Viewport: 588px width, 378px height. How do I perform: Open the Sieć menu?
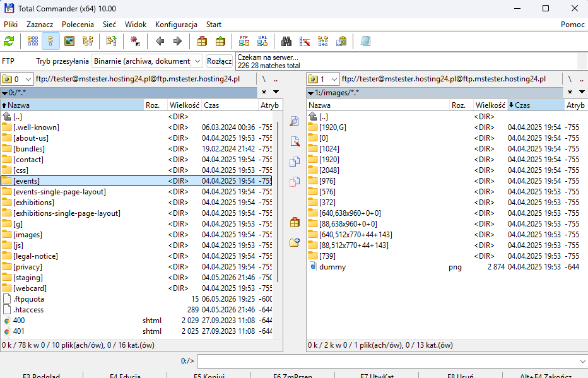(110, 25)
